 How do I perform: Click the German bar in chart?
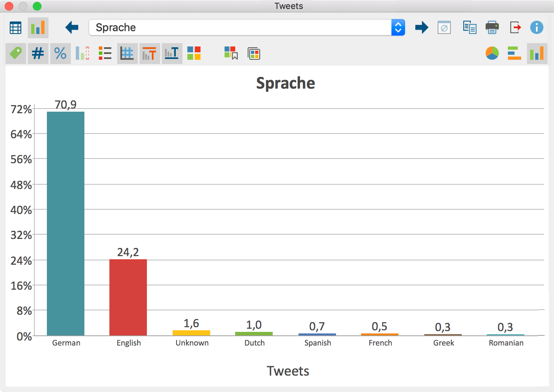point(66,223)
